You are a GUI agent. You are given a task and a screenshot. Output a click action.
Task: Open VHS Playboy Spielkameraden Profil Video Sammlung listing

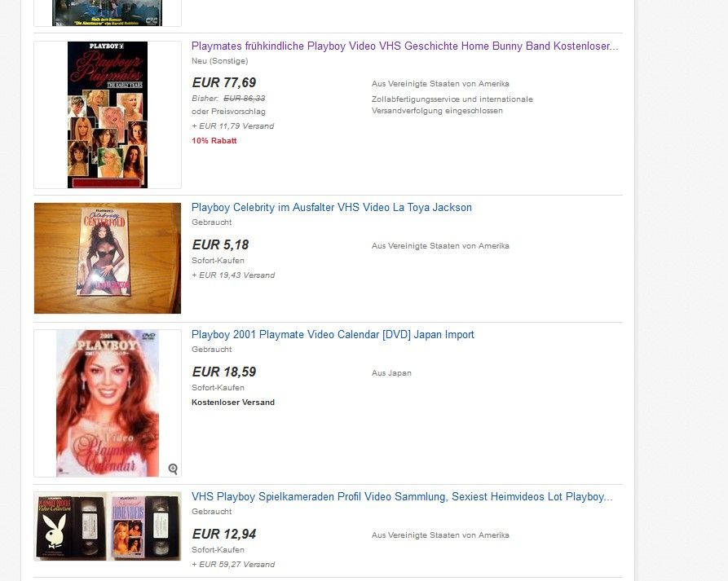click(x=402, y=496)
